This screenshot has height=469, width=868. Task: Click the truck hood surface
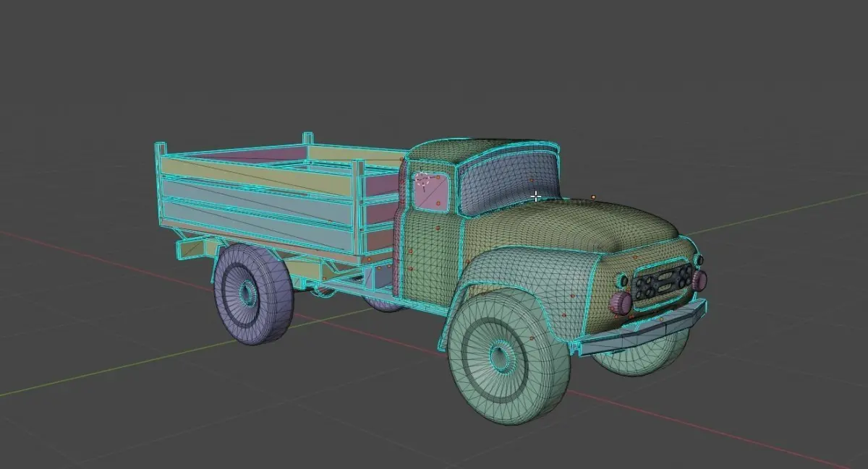click(x=571, y=225)
